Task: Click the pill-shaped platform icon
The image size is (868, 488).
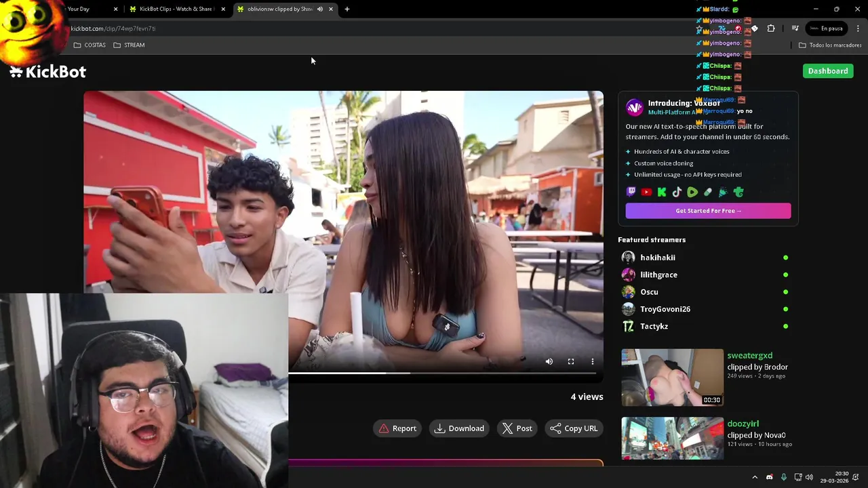Action: pyautogui.click(x=708, y=192)
